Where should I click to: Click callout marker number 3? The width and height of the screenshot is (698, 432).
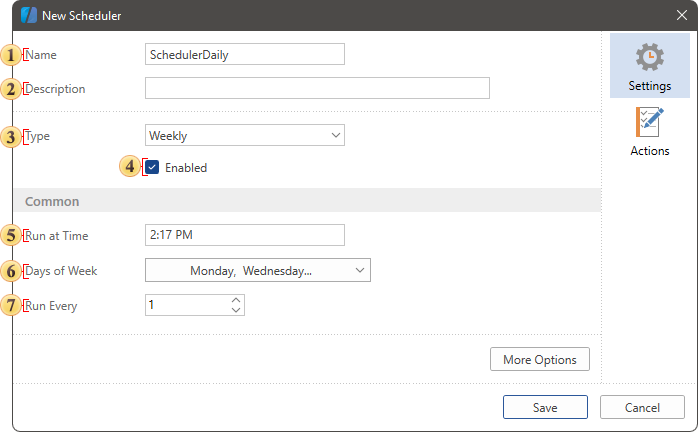pos(11,136)
